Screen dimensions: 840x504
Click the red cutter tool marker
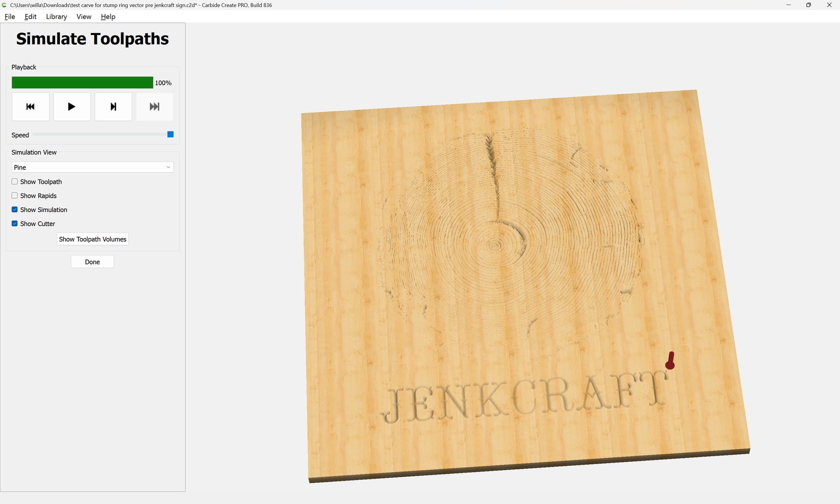pyautogui.click(x=670, y=361)
